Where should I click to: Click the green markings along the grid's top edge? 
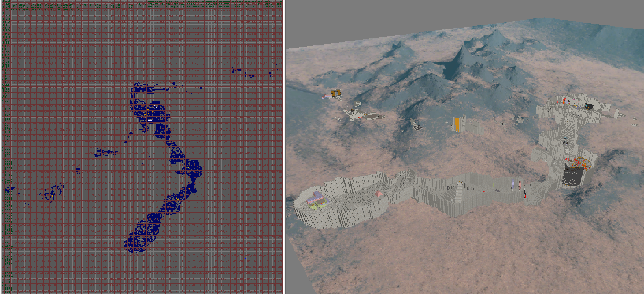point(143,5)
